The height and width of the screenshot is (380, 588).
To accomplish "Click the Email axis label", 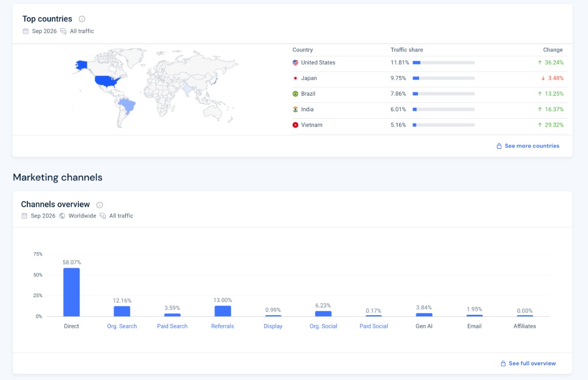I will coord(474,327).
